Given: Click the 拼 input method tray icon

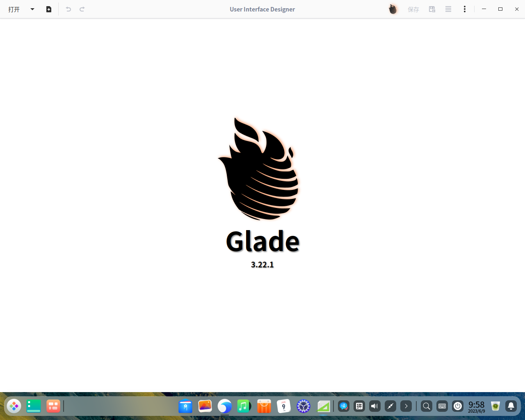Looking at the screenshot, I should 359,406.
